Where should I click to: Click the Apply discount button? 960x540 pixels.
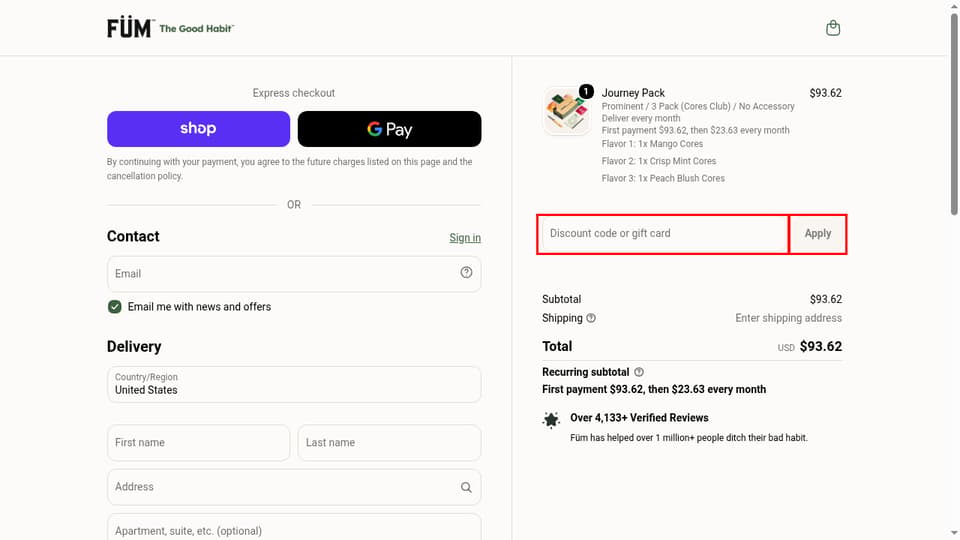817,234
